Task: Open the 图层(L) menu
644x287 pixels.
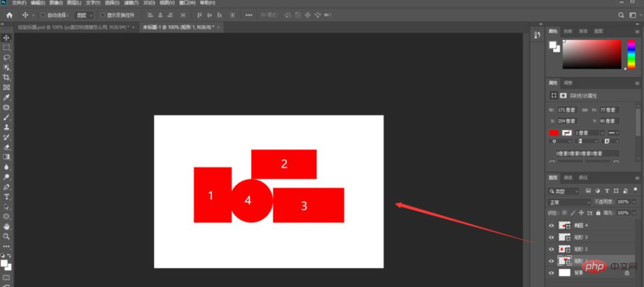Action: [x=74, y=3]
